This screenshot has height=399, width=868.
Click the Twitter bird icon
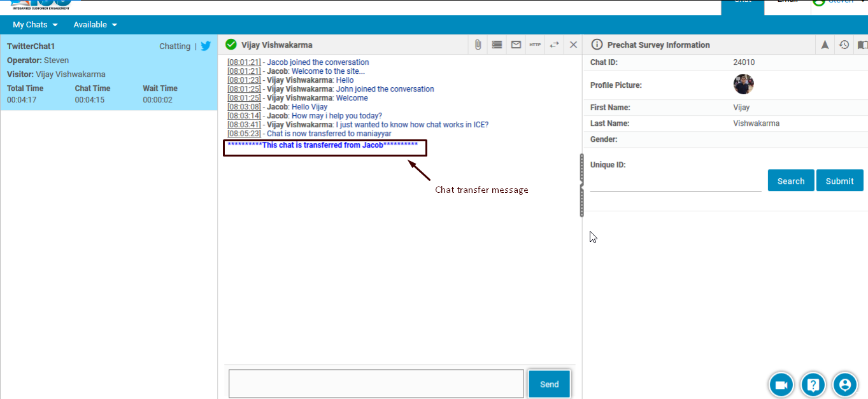point(206,46)
